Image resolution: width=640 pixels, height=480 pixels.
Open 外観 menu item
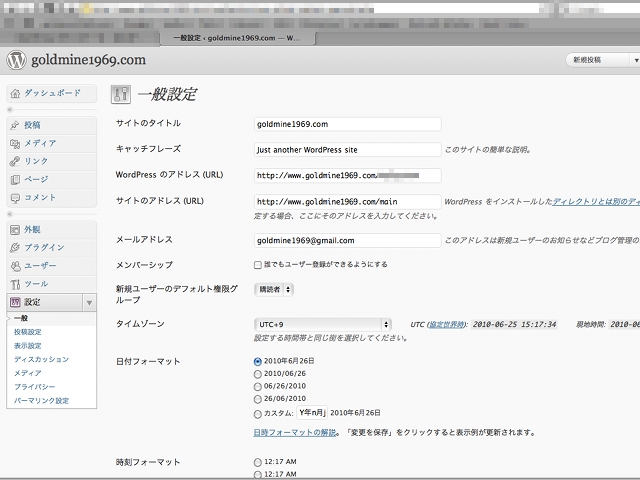(x=32, y=229)
